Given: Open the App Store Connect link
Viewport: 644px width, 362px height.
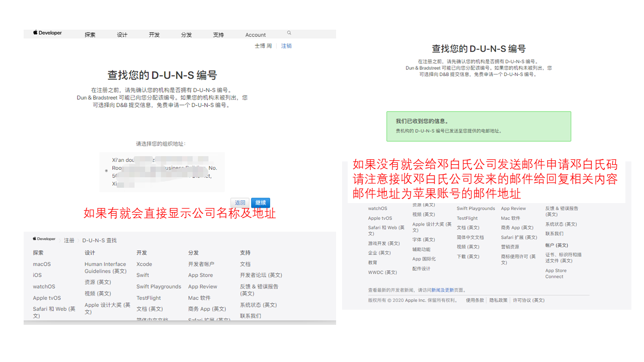Looking at the screenshot, I should [x=555, y=274].
